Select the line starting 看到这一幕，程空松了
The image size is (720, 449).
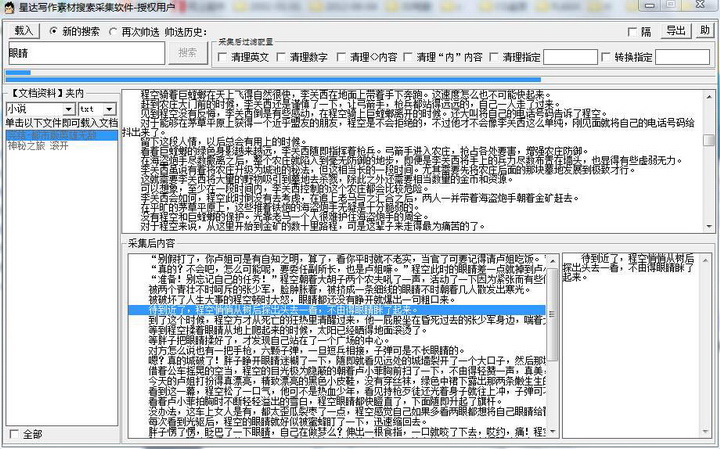point(337,391)
